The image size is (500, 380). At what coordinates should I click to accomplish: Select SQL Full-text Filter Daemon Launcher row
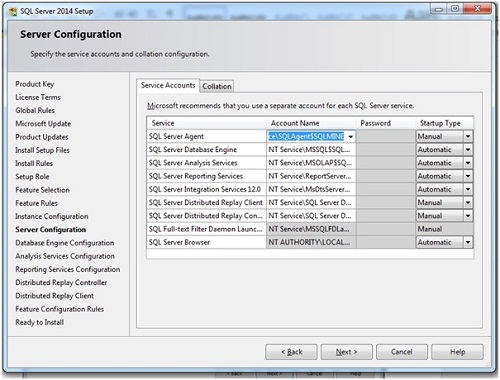pyautogui.click(x=206, y=229)
